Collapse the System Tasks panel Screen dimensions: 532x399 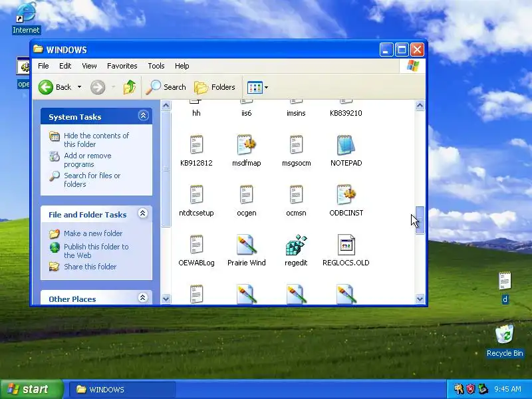tap(143, 116)
